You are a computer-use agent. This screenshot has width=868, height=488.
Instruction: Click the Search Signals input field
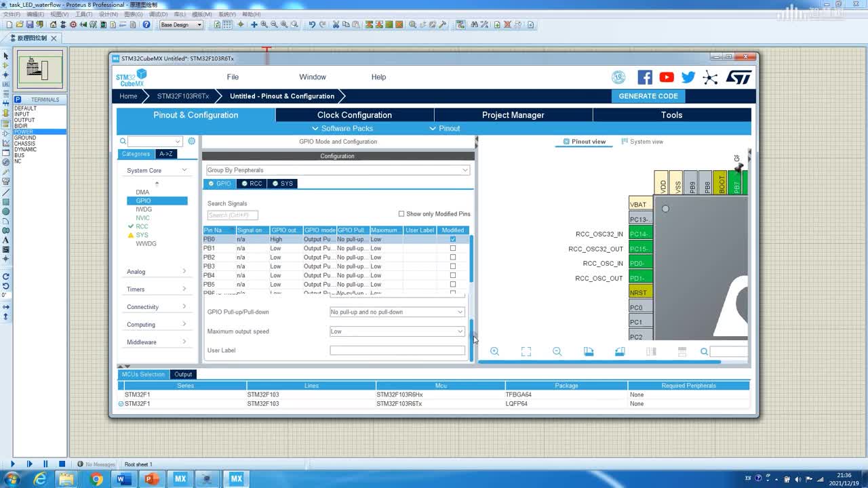(233, 215)
